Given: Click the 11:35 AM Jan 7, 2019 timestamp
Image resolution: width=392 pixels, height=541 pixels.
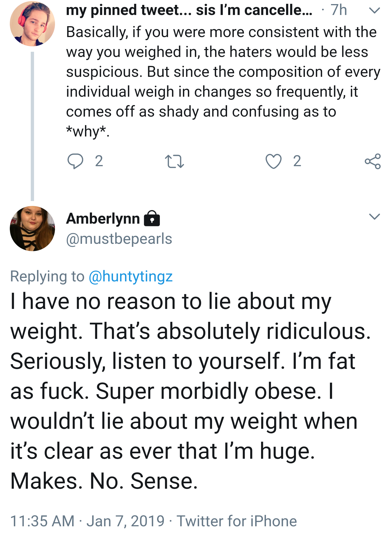Looking at the screenshot, I should coord(87,521).
